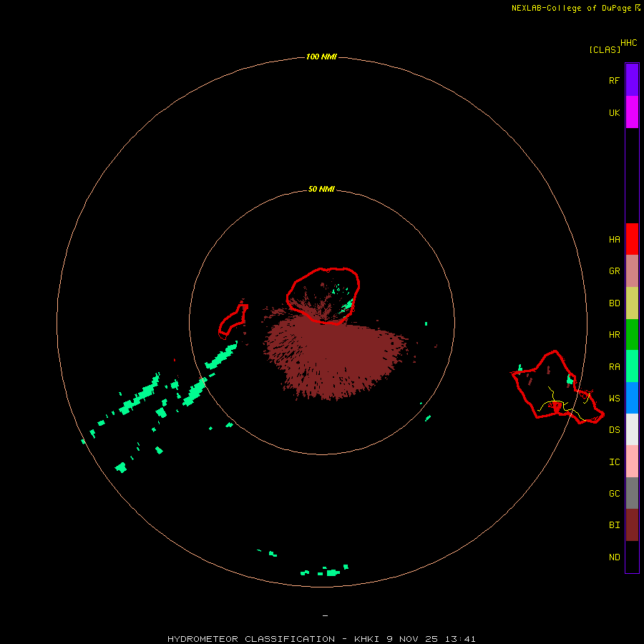Click the [CLAS] units label
This screenshot has width=644, height=644.
click(605, 49)
